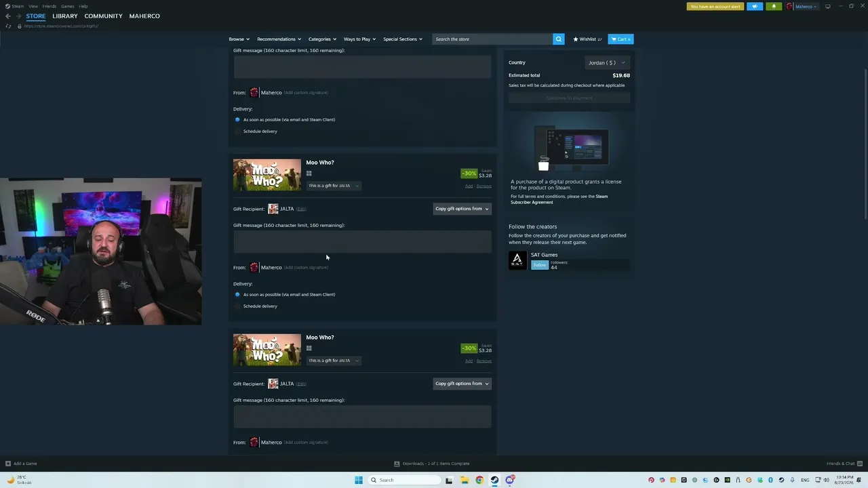Screen dimensions: 868x488
Task: Click the first Moo Who? game thumbnail
Action: (x=267, y=175)
